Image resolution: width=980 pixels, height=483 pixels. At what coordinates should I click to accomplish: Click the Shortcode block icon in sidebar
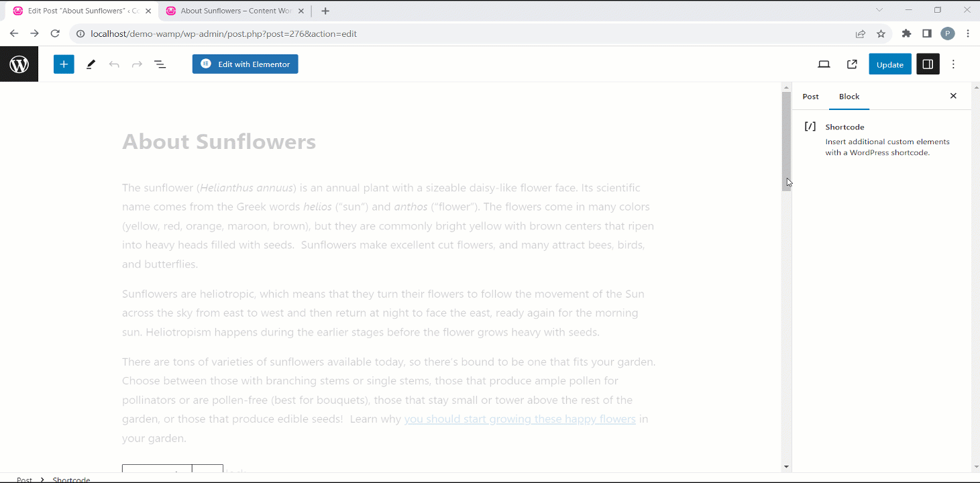(x=810, y=126)
